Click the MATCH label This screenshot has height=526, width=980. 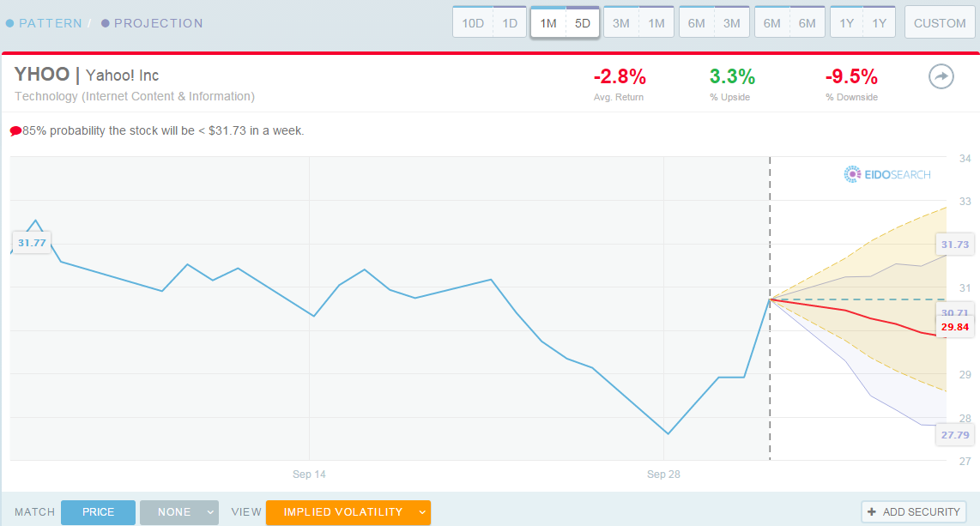35,512
